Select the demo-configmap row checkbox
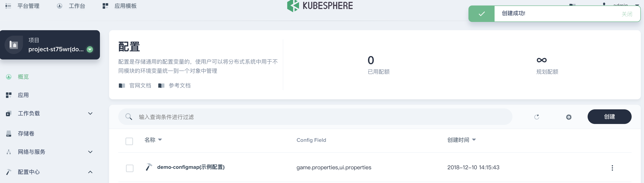The height and width of the screenshot is (183, 644). [129, 168]
